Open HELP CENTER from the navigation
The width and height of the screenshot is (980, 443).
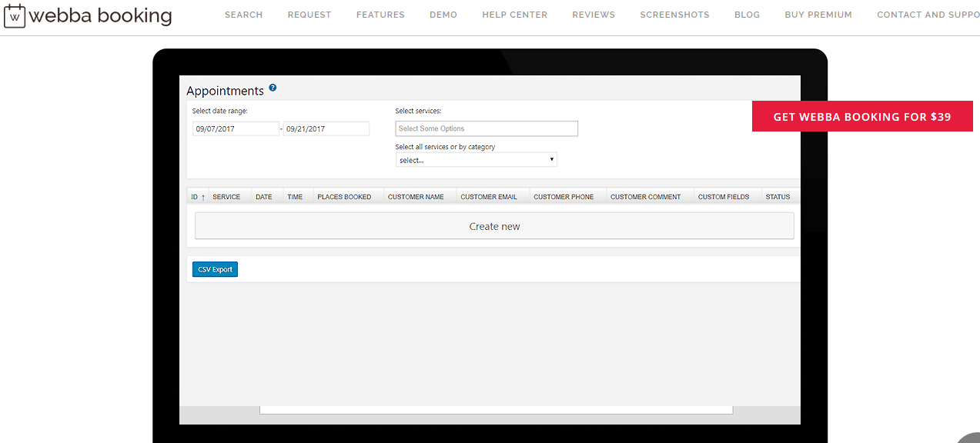pos(515,15)
